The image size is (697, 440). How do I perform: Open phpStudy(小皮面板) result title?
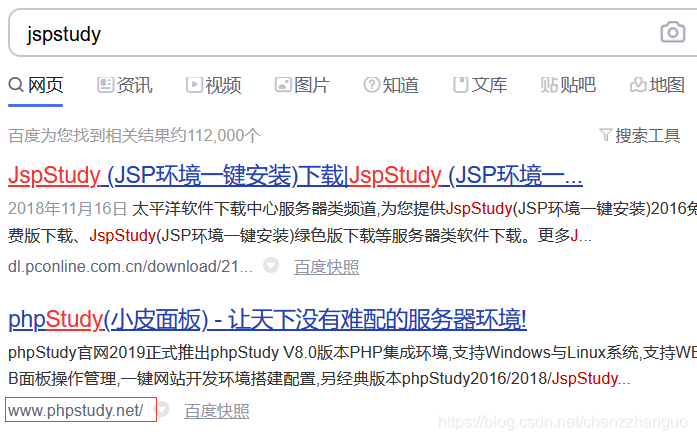click(x=267, y=319)
